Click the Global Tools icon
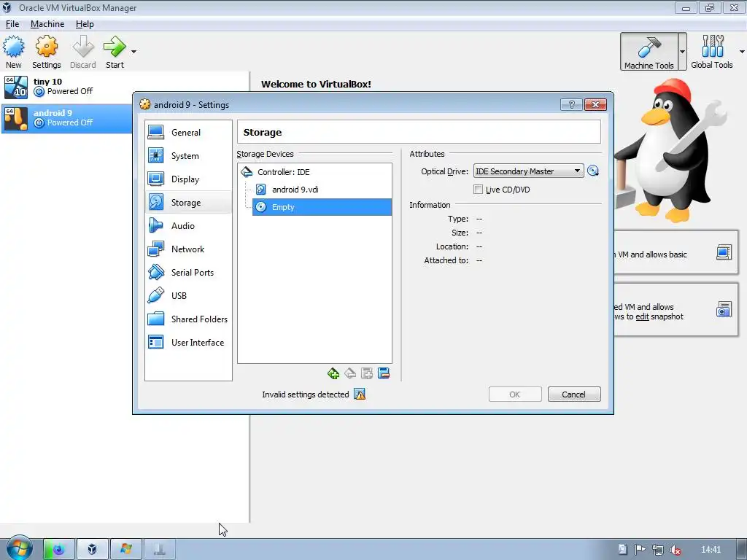 [712, 52]
